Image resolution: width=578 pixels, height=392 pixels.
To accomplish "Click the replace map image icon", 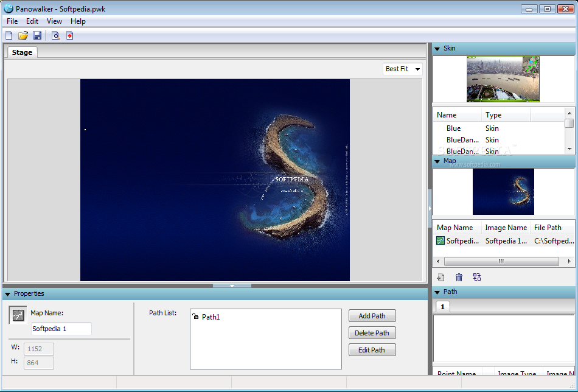I will (477, 278).
